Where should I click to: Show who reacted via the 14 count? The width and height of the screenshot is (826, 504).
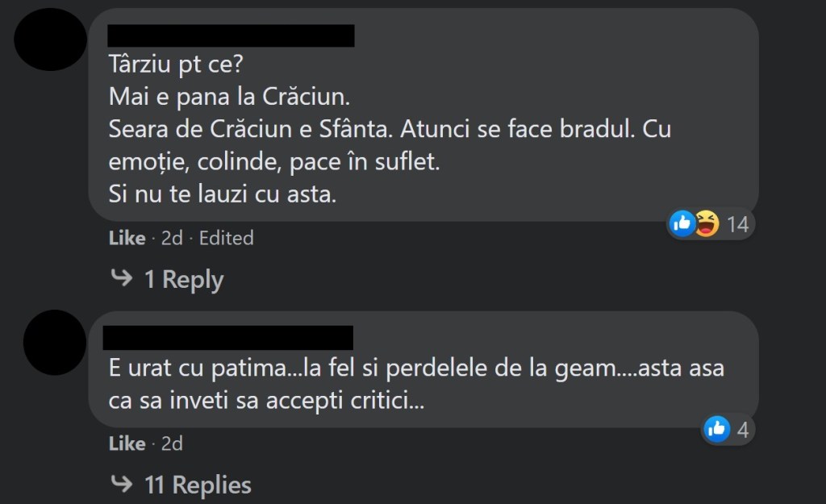click(x=737, y=224)
